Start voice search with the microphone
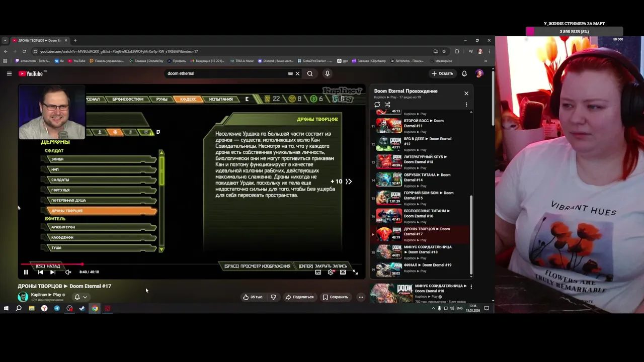Image resolution: width=644 pixels, height=362 pixels. pyautogui.click(x=327, y=73)
